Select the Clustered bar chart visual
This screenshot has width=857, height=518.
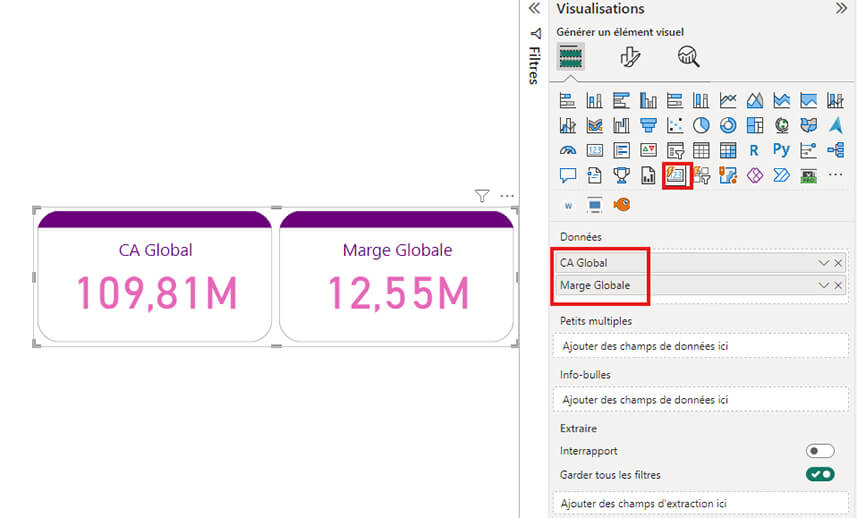tap(621, 101)
